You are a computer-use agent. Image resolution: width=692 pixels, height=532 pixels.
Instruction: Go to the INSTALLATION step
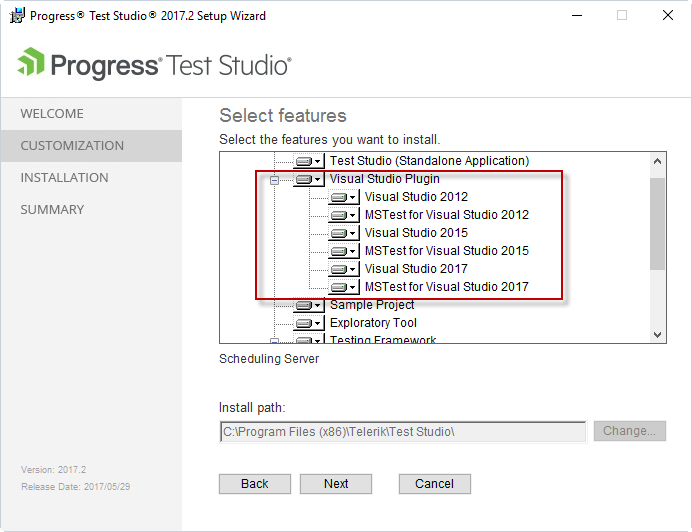pyautogui.click(x=91, y=177)
